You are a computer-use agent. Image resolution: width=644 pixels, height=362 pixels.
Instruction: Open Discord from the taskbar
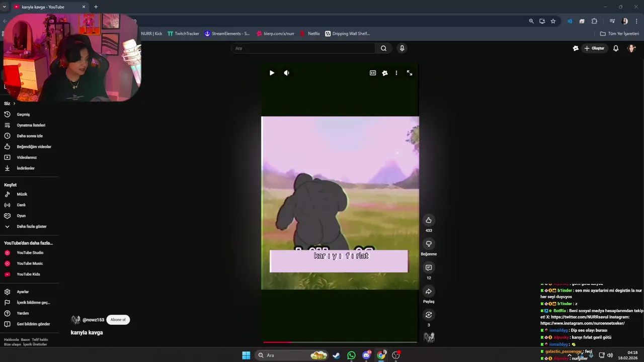tap(366, 355)
